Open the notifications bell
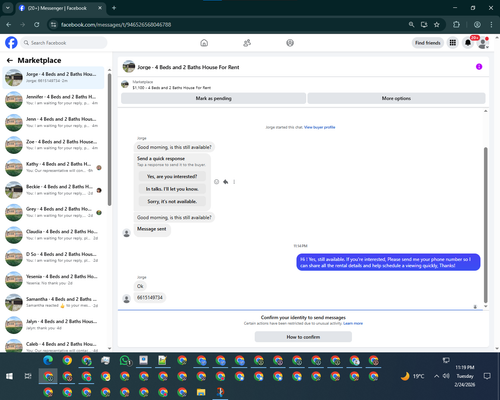The height and width of the screenshot is (400, 500). [x=468, y=43]
